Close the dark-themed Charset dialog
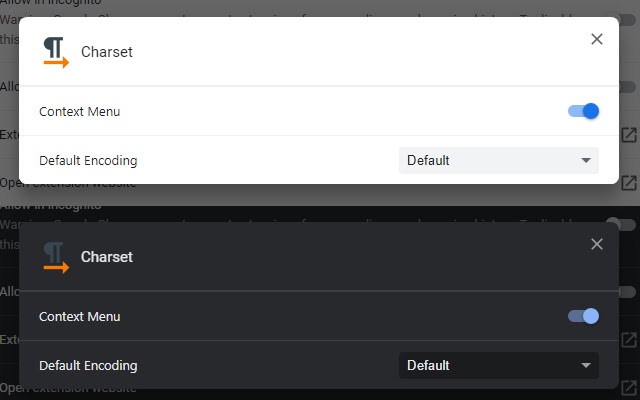 point(597,244)
